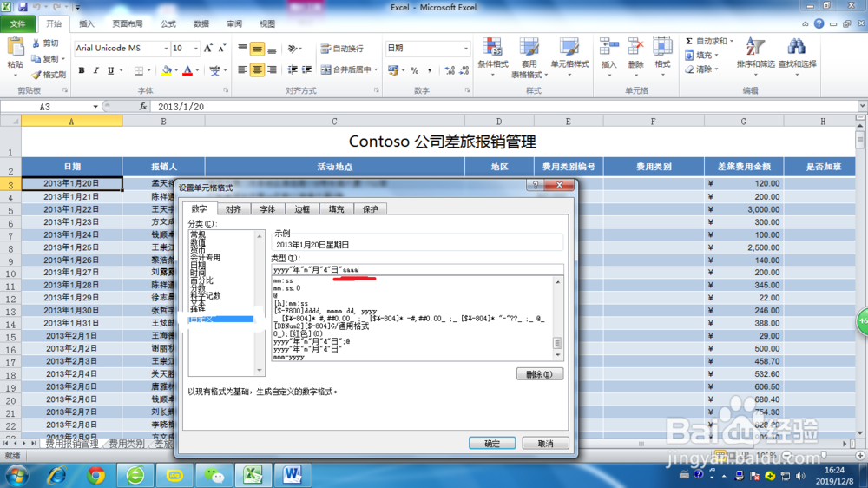Click decrease decimal icon
Screen dimensions: 868x488
pyautogui.click(x=464, y=70)
